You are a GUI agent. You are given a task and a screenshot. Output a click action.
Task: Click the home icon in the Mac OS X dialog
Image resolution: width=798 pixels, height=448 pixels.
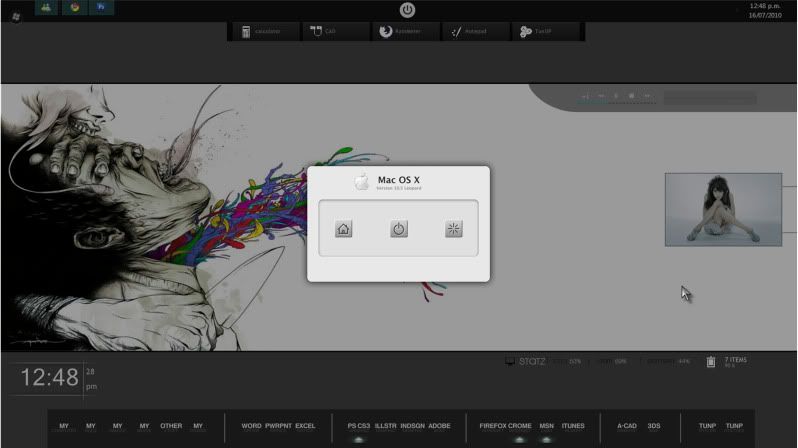344,229
